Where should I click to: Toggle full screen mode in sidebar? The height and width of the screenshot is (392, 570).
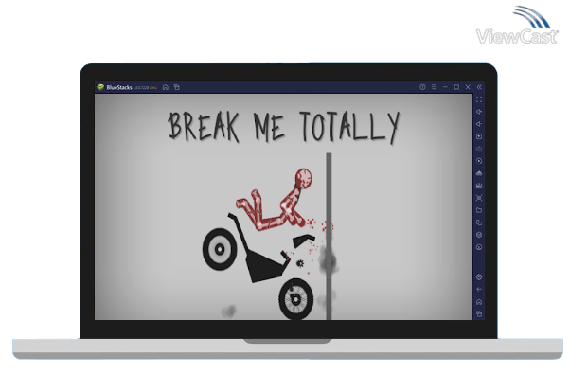pyautogui.click(x=479, y=99)
